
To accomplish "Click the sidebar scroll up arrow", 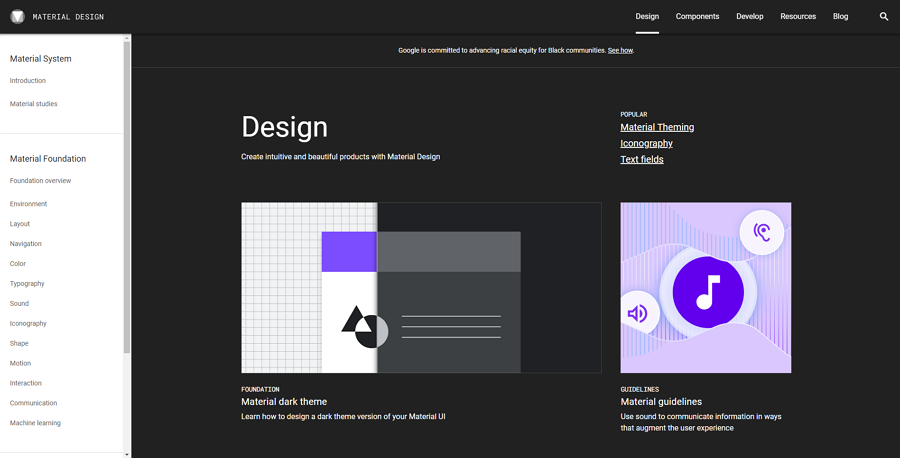I will [127, 38].
